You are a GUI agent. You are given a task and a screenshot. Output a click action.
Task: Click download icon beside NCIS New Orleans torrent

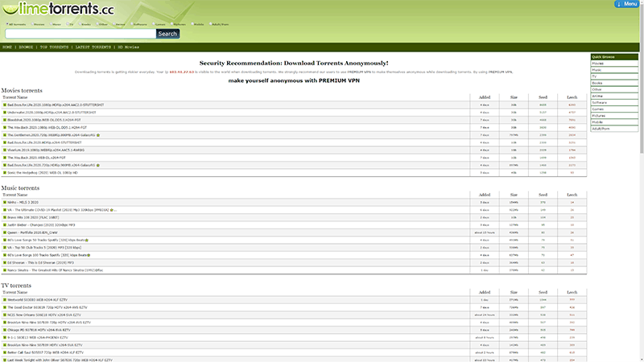5,315
